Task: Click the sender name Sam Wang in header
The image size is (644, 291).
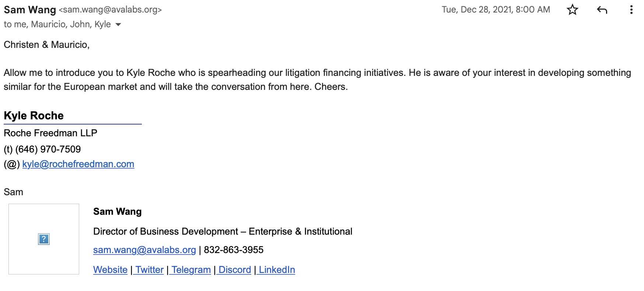Action: click(30, 10)
